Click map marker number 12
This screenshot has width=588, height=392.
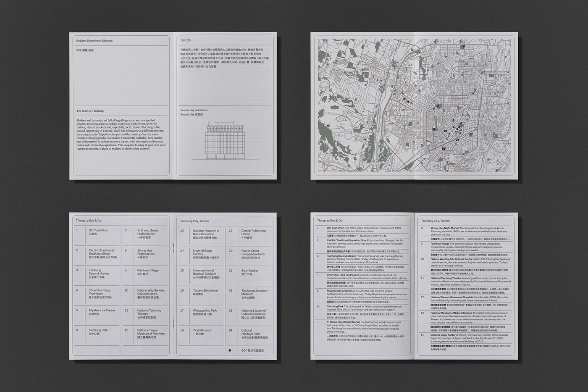(434, 129)
